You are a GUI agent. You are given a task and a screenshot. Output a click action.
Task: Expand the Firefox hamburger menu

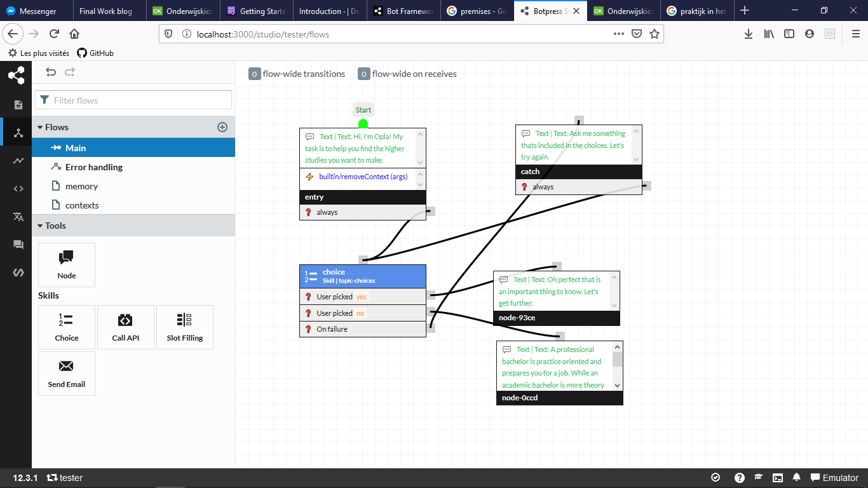(856, 34)
